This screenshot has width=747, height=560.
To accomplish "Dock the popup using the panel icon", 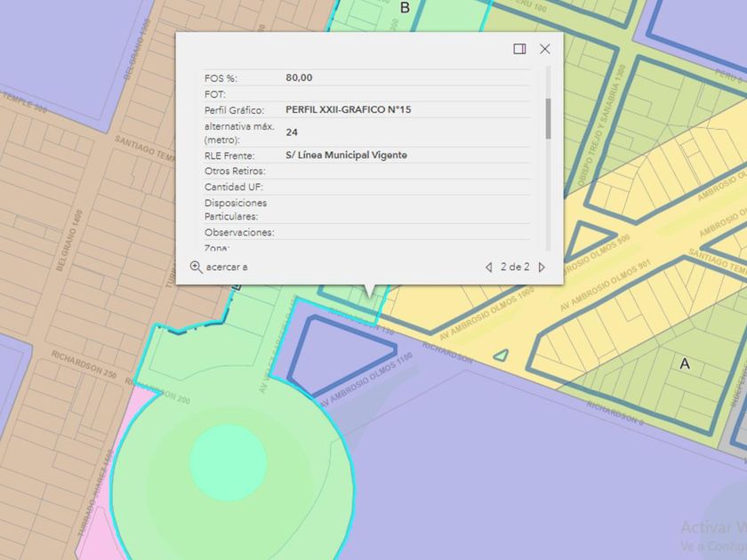I will (519, 49).
